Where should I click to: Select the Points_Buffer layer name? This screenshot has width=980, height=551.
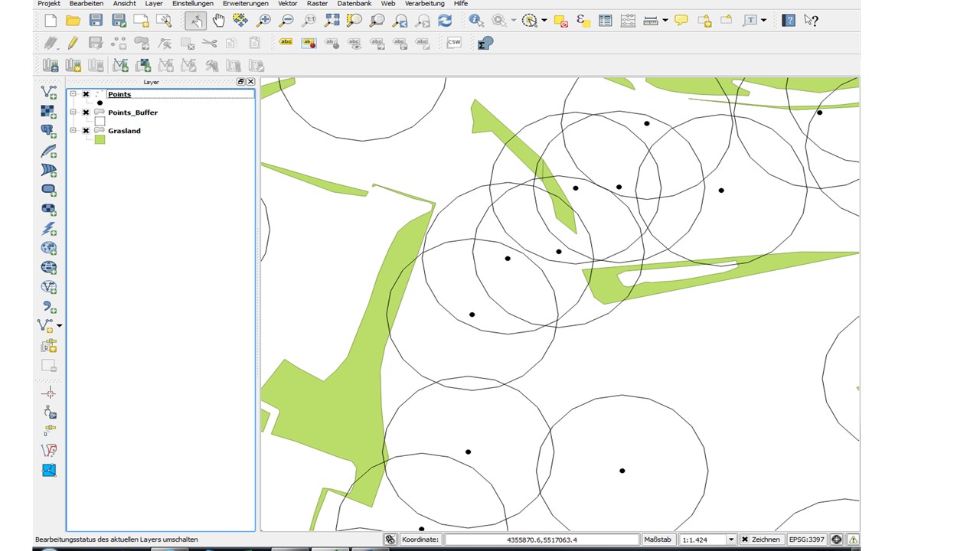coord(132,112)
